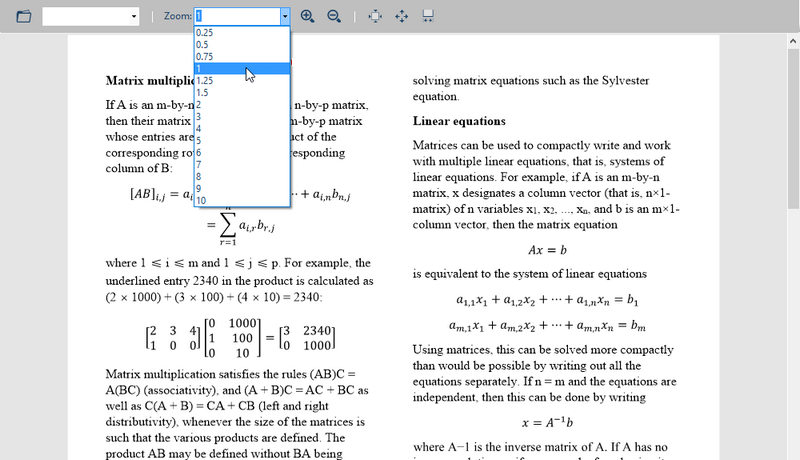Expand the empty combo box beside folder icon
The width and height of the screenshot is (800, 460).
click(134, 16)
